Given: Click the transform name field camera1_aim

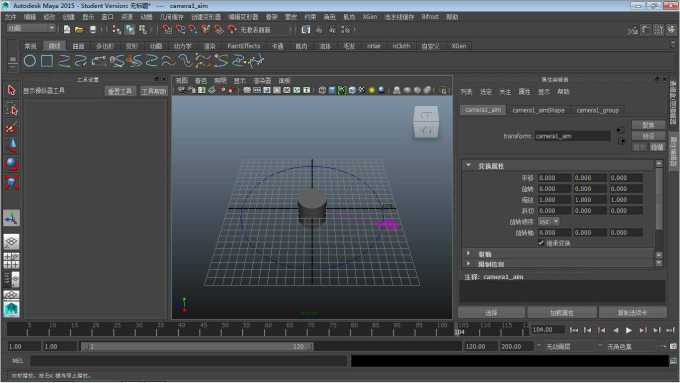Looking at the screenshot, I should pos(572,136).
